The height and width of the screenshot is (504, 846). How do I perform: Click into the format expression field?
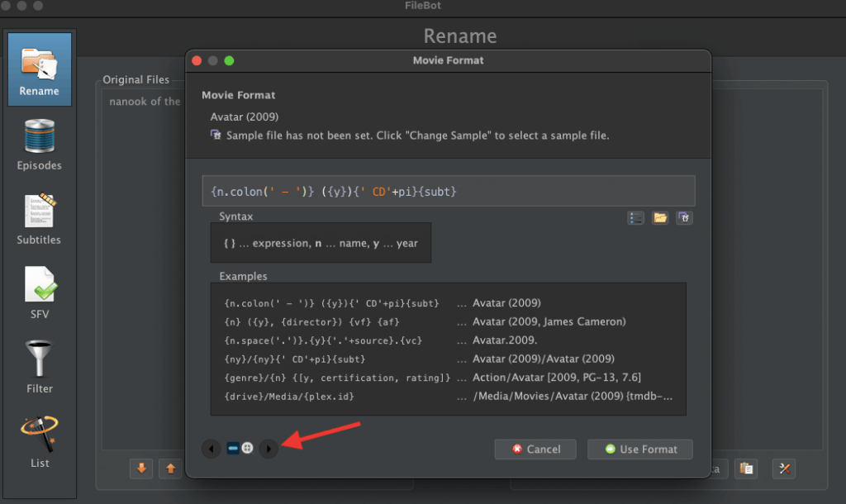[449, 191]
